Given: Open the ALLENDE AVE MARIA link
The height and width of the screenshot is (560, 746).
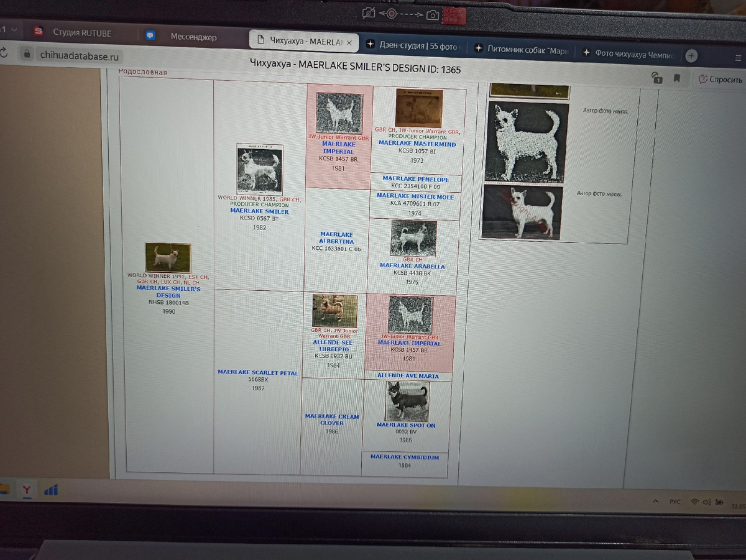Looking at the screenshot, I should (x=408, y=376).
